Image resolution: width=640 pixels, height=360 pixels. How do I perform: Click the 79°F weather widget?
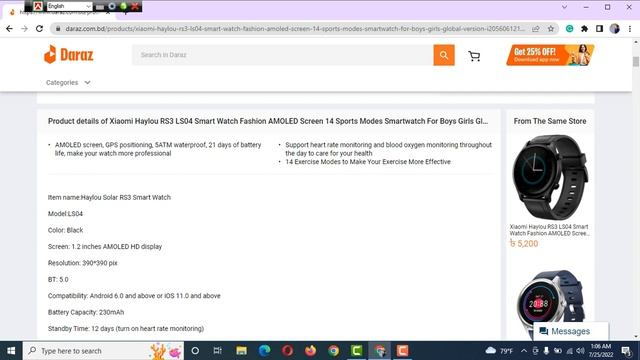point(499,351)
